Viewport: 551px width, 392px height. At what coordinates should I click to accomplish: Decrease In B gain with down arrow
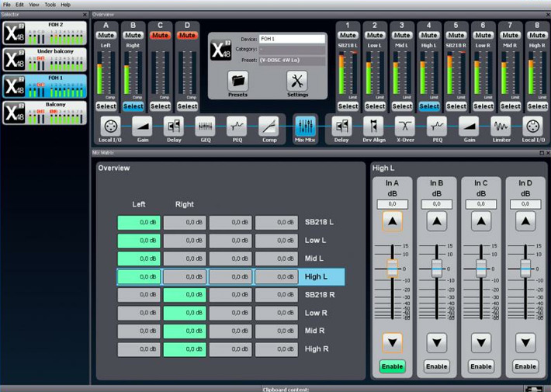coord(436,342)
